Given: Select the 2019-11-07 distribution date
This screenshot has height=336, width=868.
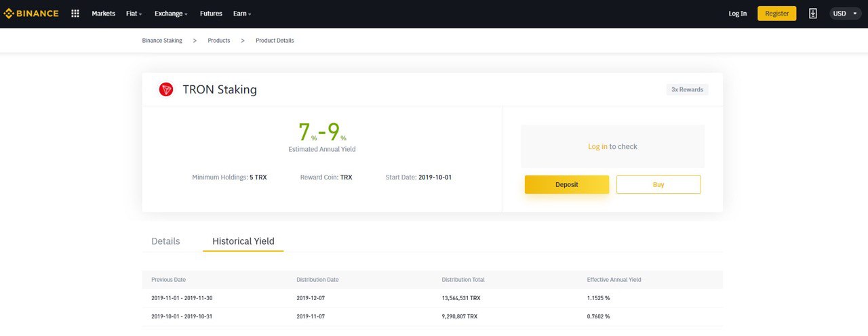Looking at the screenshot, I should (x=312, y=316).
